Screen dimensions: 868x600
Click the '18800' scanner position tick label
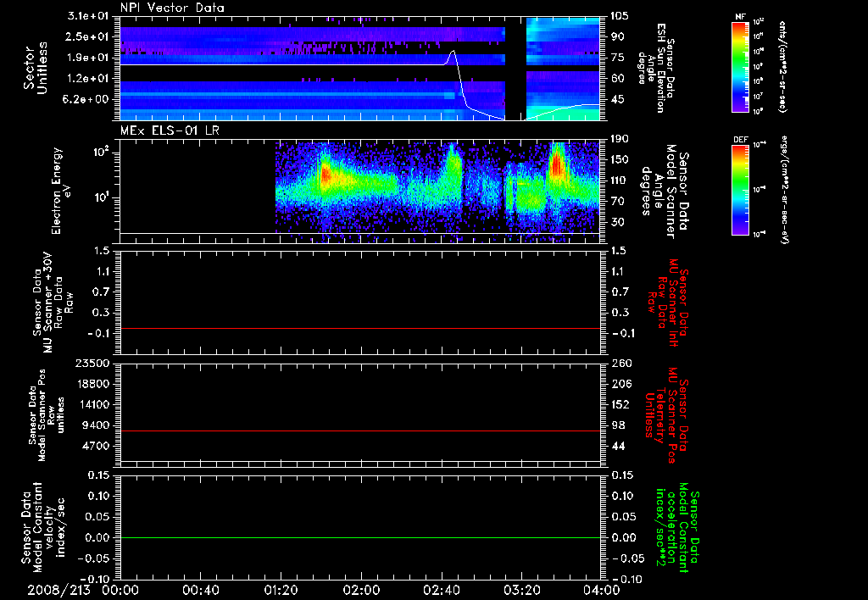point(93,384)
